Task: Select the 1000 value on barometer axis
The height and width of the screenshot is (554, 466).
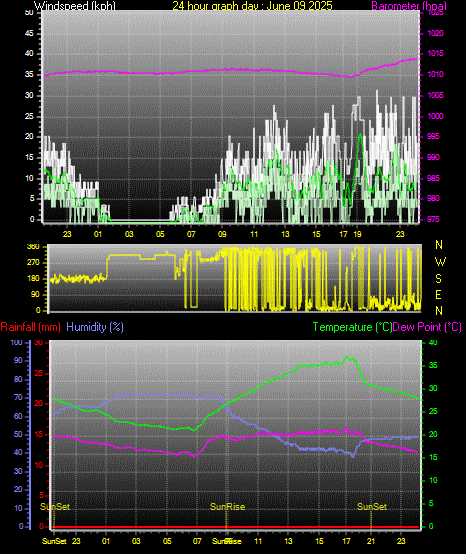Action: [x=435, y=116]
